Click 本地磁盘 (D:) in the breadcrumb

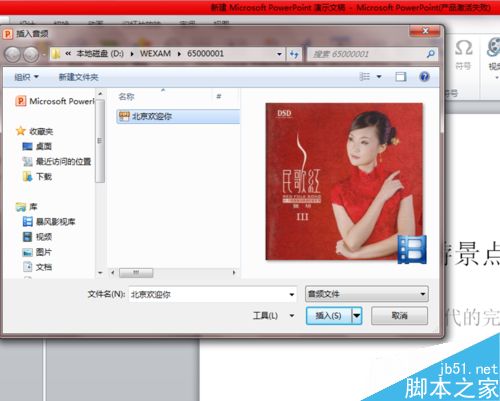pyautogui.click(x=100, y=54)
